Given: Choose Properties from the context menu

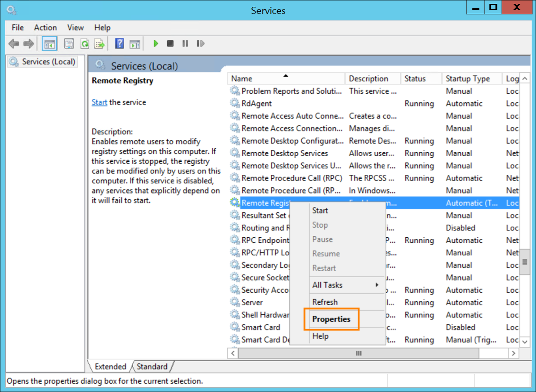Looking at the screenshot, I should click(x=331, y=319).
